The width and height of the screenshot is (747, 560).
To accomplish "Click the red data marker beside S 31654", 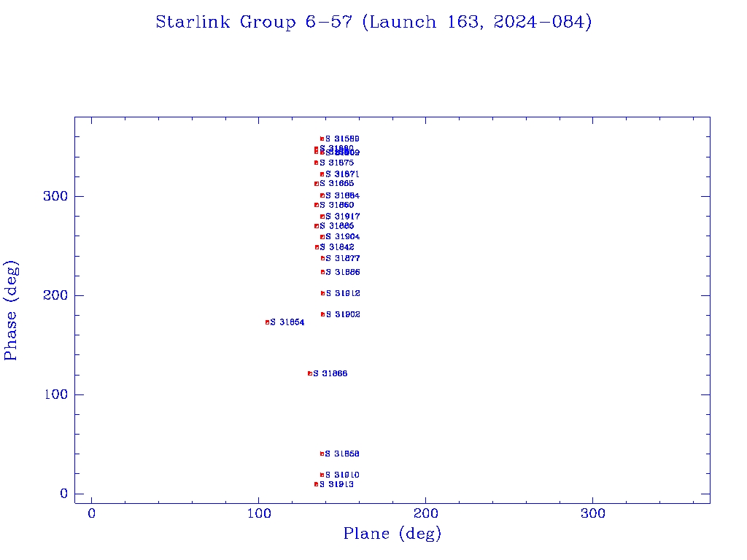I will pyautogui.click(x=267, y=322).
